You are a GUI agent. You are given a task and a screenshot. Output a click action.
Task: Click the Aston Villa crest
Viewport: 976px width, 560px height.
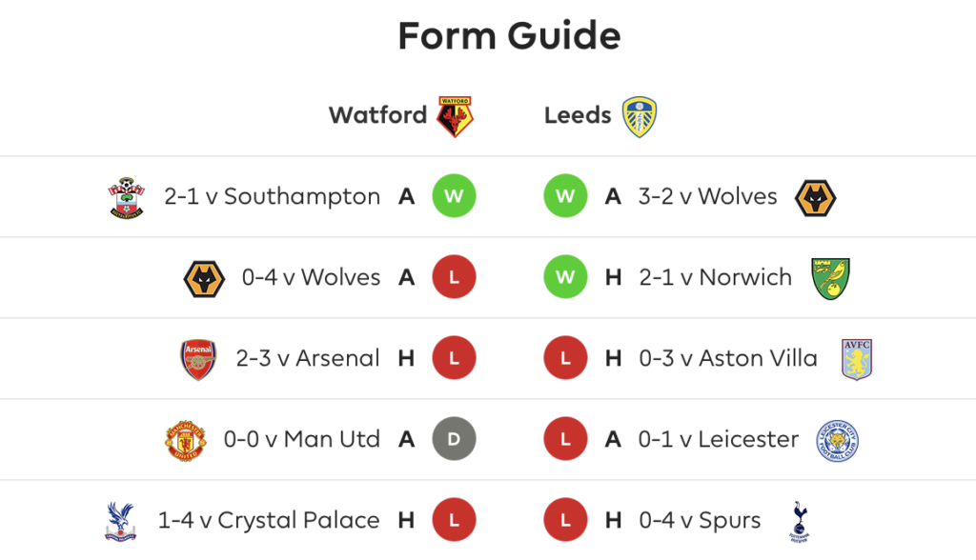[x=857, y=359]
